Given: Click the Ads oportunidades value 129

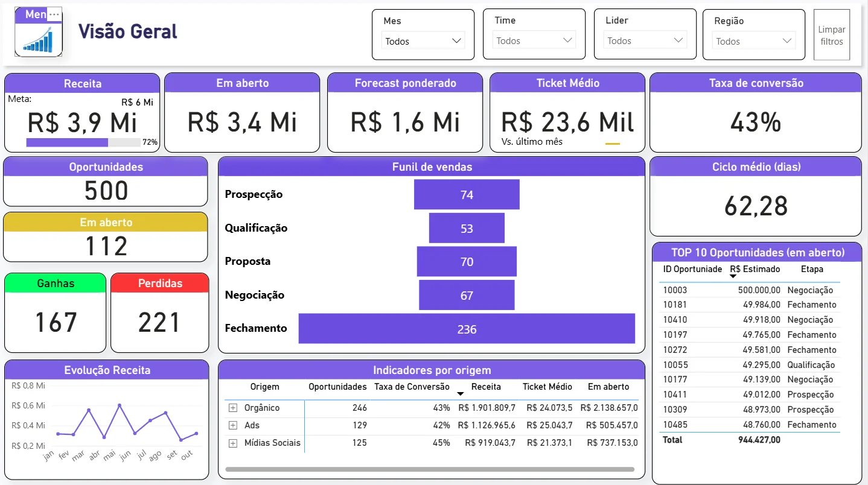Looking at the screenshot, I should click(x=360, y=425).
